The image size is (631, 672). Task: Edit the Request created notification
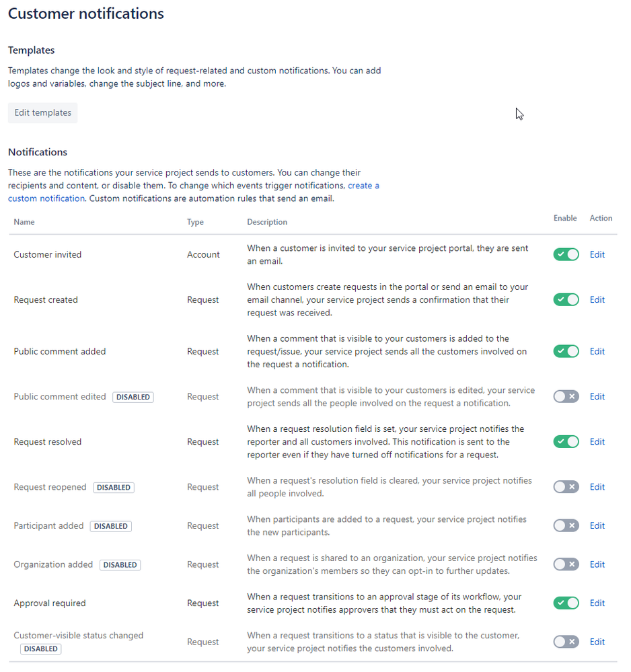(597, 299)
